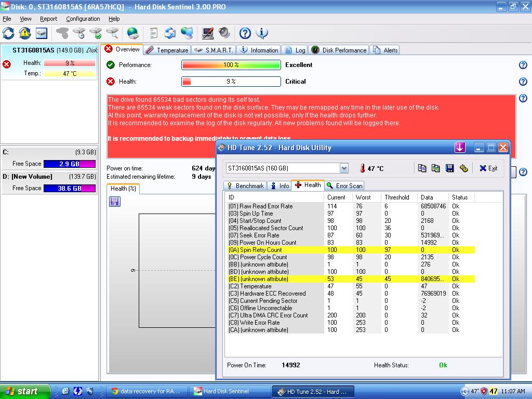Select the ST3160815AS disk in the left panel

[x=49, y=62]
